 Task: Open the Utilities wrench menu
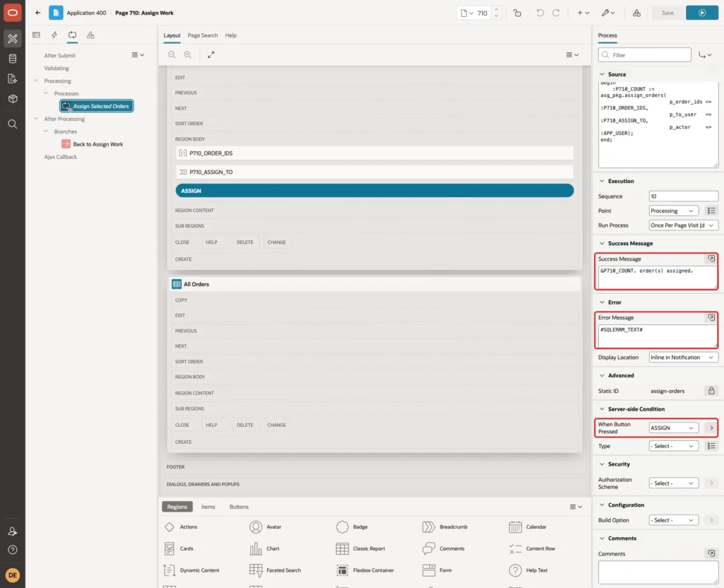[x=608, y=13]
